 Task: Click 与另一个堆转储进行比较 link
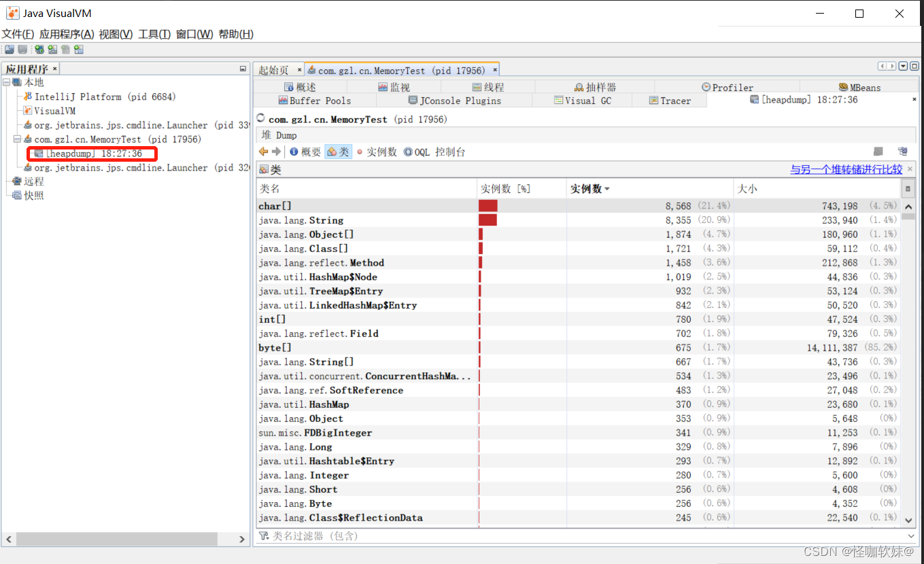(846, 169)
